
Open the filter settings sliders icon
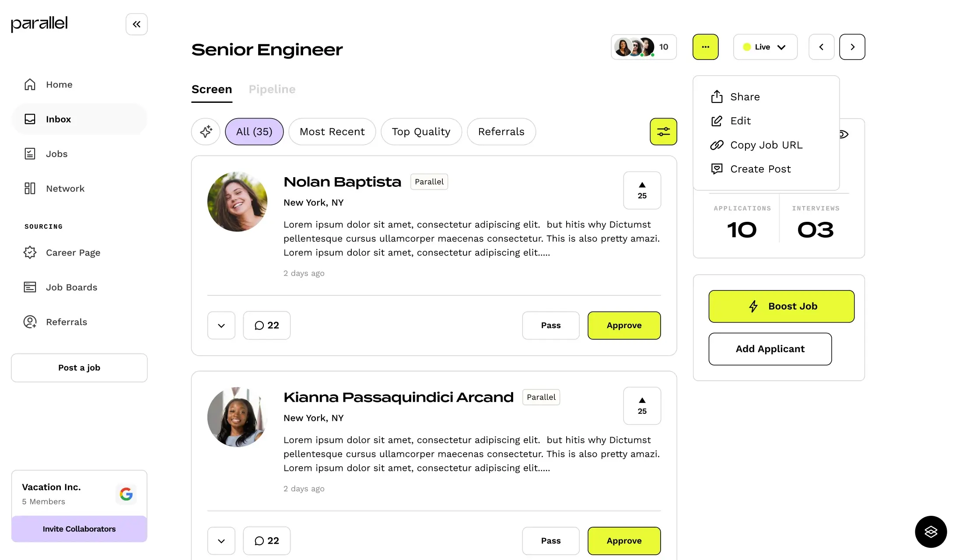663,131
